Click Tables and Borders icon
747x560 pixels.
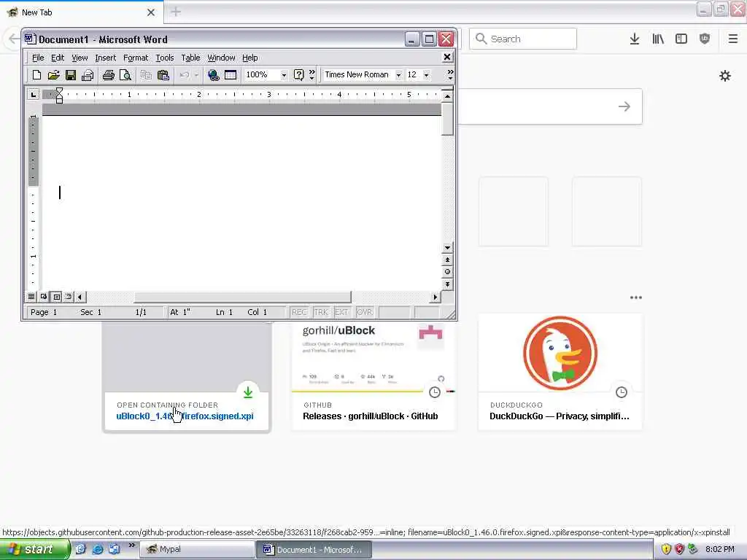tap(231, 75)
